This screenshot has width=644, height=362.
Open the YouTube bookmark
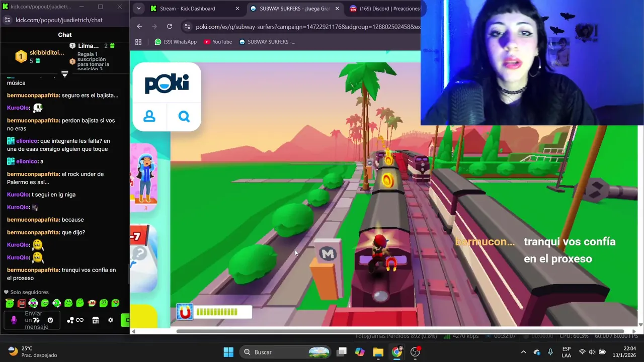point(218,42)
